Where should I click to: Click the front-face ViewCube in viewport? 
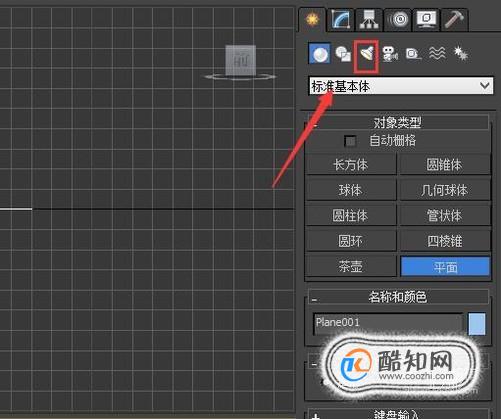point(241,60)
